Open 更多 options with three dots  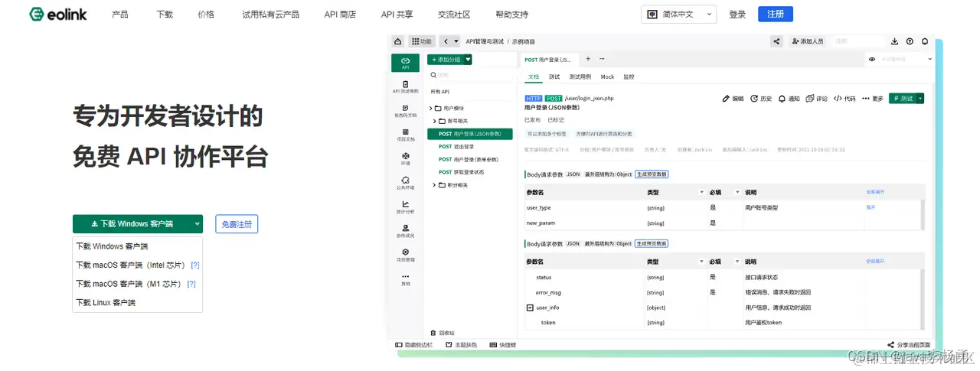[873, 99]
